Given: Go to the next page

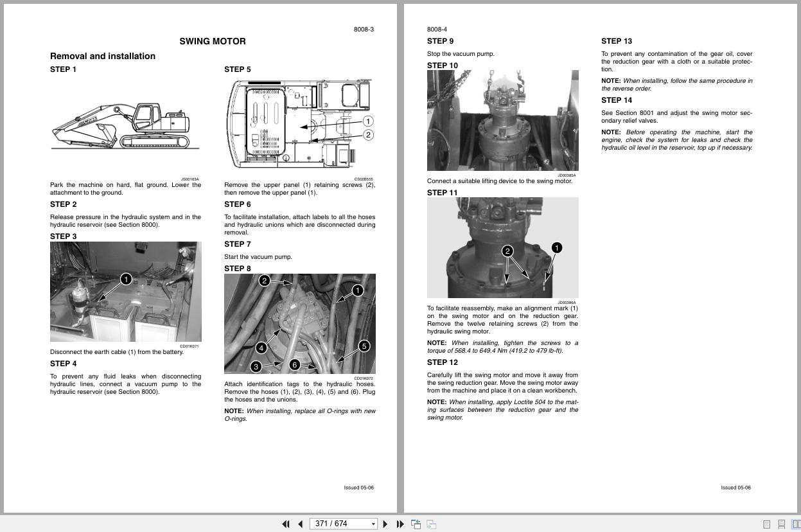Looking at the screenshot, I should pos(385,524).
